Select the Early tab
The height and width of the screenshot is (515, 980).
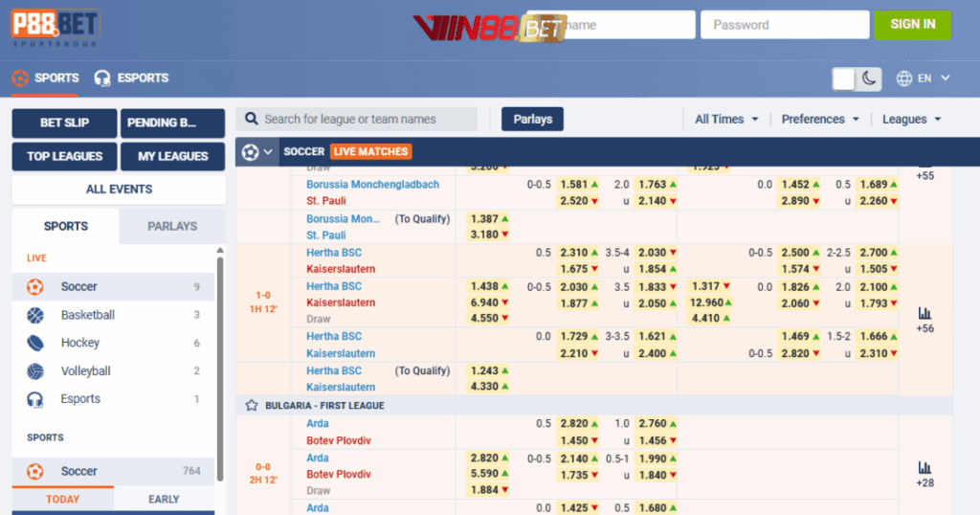point(164,499)
